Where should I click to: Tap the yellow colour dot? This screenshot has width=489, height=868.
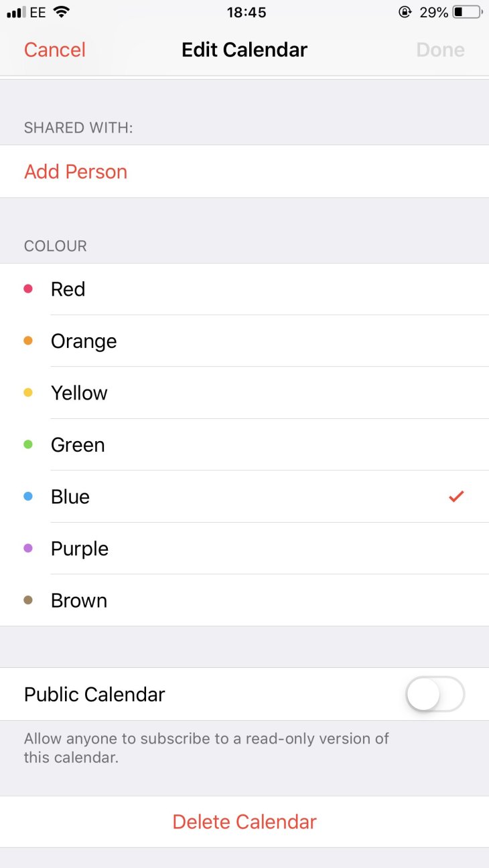28,393
